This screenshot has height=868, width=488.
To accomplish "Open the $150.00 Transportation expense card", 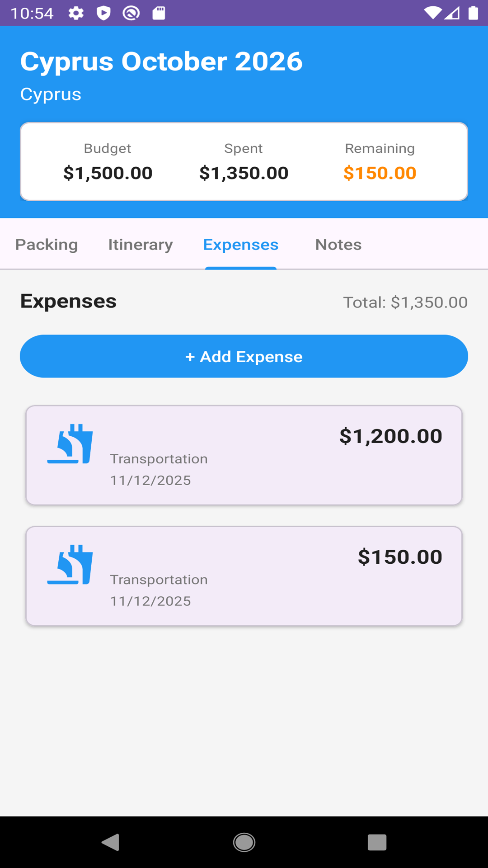I will [244, 576].
